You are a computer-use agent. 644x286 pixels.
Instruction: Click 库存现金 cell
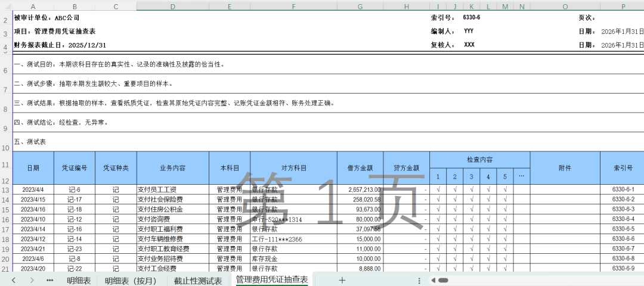(293, 259)
